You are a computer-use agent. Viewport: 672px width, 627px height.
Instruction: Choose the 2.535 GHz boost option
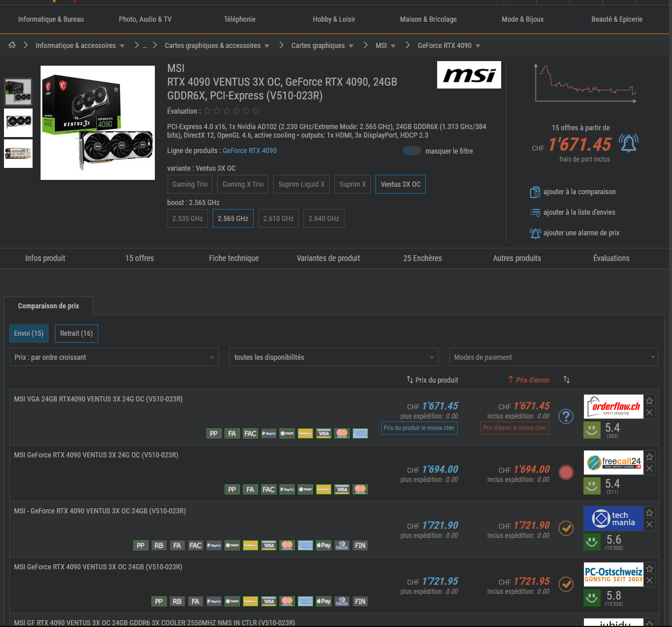click(187, 218)
